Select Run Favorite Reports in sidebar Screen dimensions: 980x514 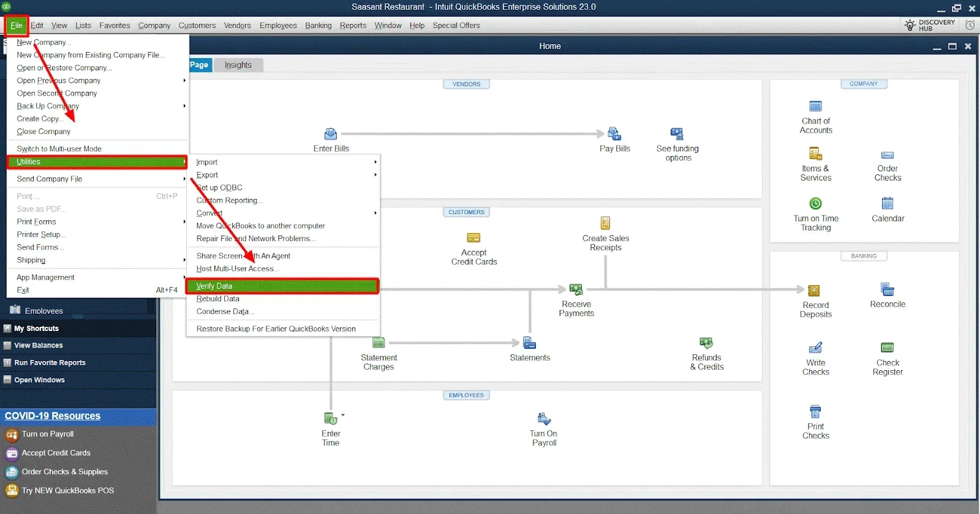click(x=50, y=363)
